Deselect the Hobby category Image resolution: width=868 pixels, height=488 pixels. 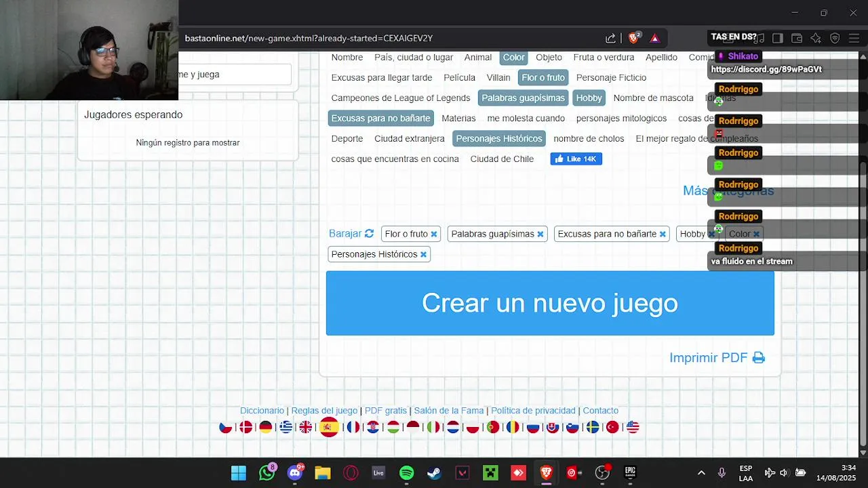[589, 98]
